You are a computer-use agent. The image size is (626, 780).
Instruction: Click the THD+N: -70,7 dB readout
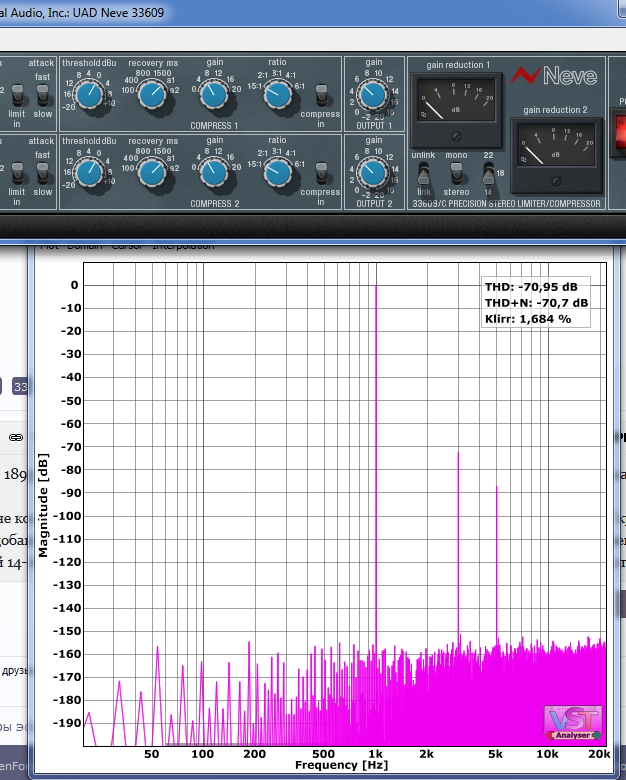(536, 303)
